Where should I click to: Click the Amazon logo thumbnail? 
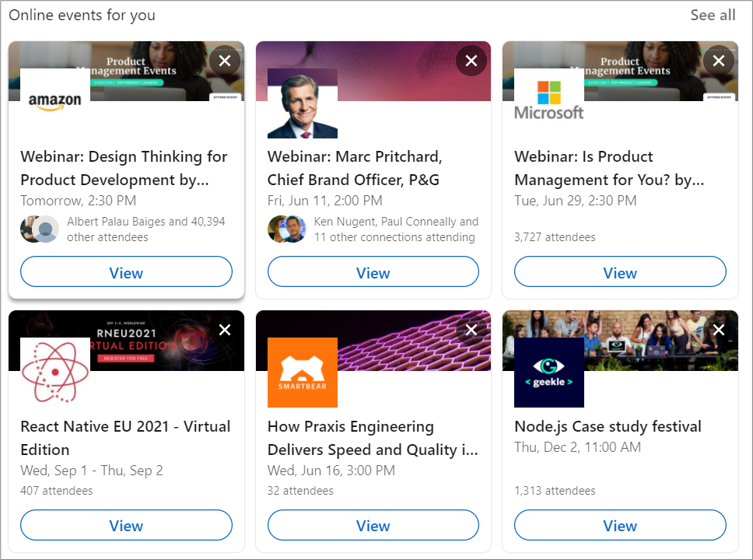pos(55,103)
